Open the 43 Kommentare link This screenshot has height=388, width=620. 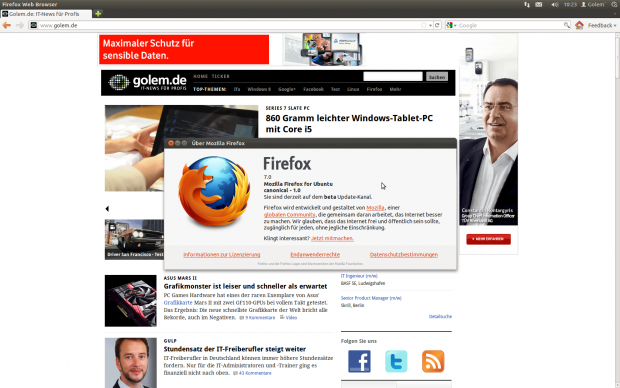[255, 373]
